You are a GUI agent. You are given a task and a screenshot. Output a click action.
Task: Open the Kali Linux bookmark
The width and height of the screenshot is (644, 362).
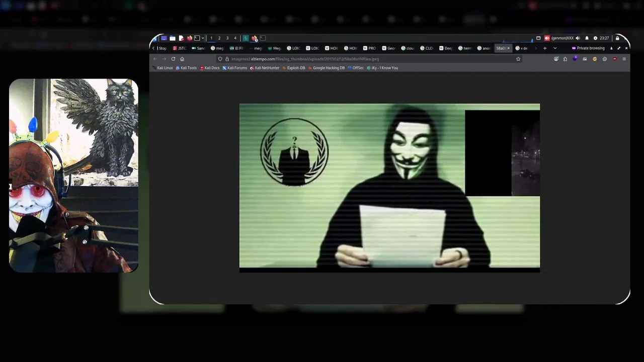(163, 68)
